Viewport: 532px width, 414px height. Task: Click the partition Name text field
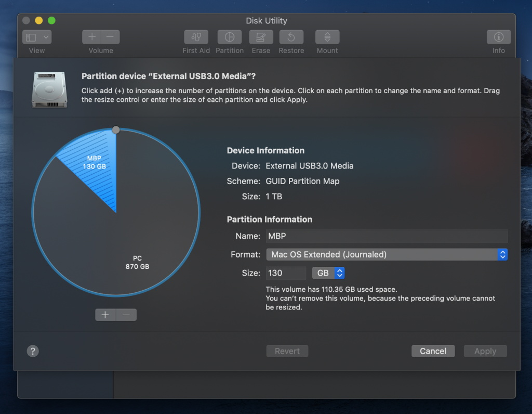386,236
